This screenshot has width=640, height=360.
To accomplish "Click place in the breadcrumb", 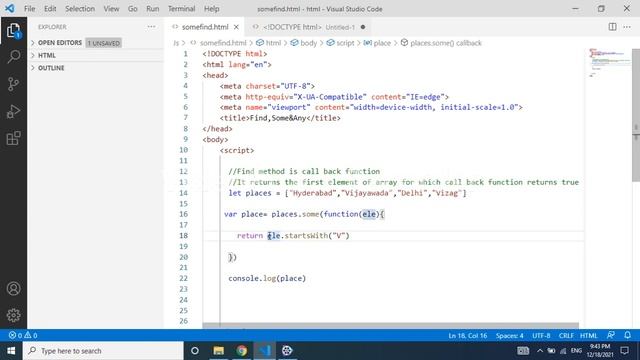I will pyautogui.click(x=382, y=43).
